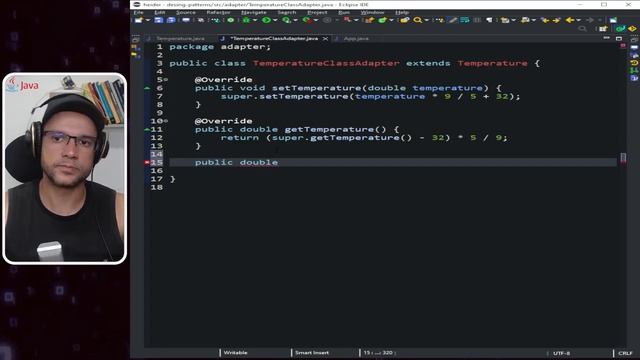Viewport: 640px width, 360px height.
Task: Save the current file with Save icon
Action: point(158,20)
